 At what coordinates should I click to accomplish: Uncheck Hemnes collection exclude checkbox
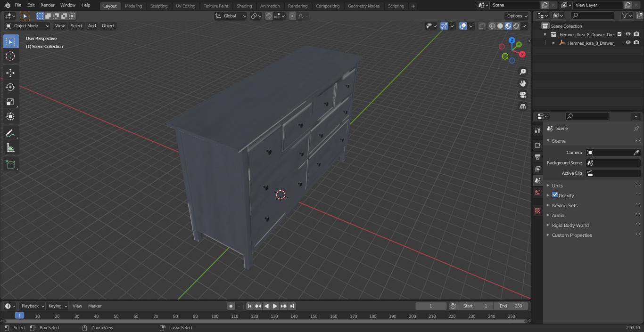tap(619, 34)
